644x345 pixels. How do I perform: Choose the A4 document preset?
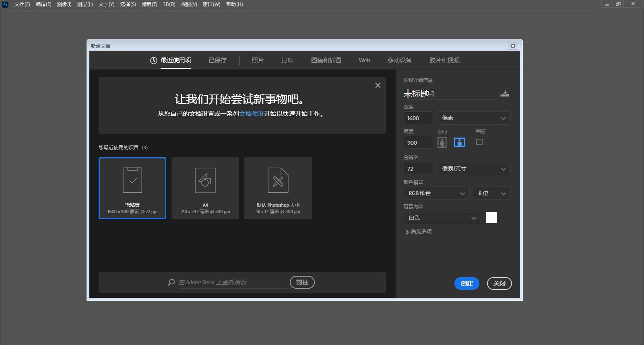click(x=205, y=188)
